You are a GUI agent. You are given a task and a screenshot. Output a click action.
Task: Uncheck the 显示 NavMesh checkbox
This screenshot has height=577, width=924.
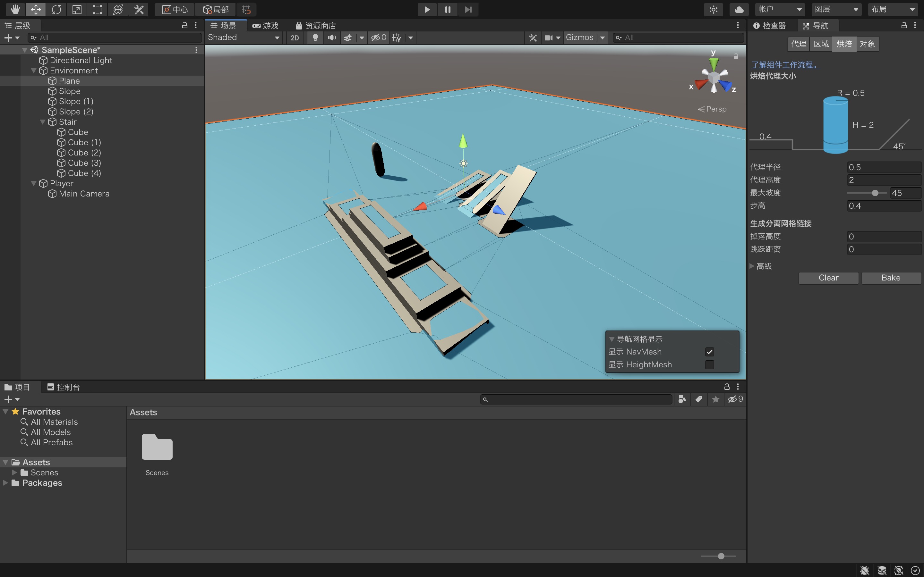pyautogui.click(x=709, y=352)
